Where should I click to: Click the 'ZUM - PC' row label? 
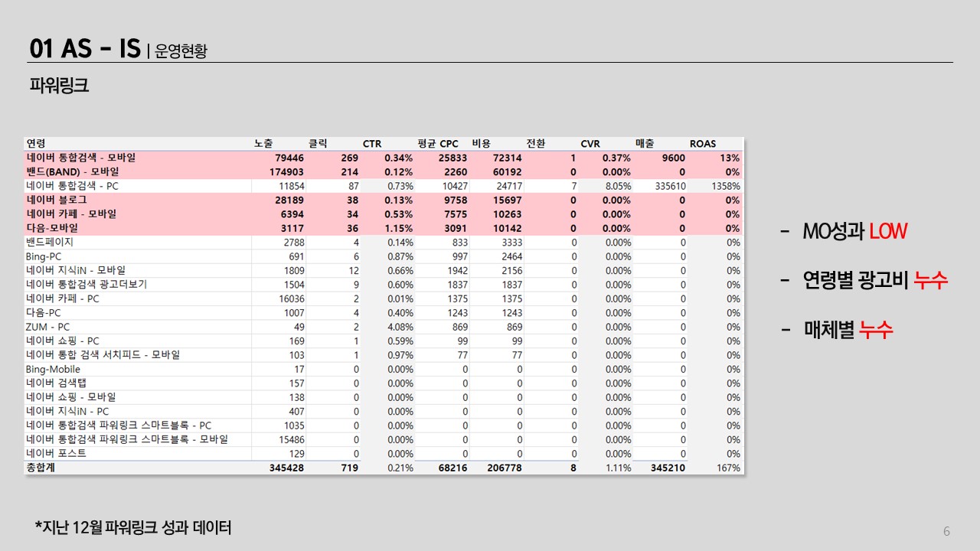(x=47, y=327)
